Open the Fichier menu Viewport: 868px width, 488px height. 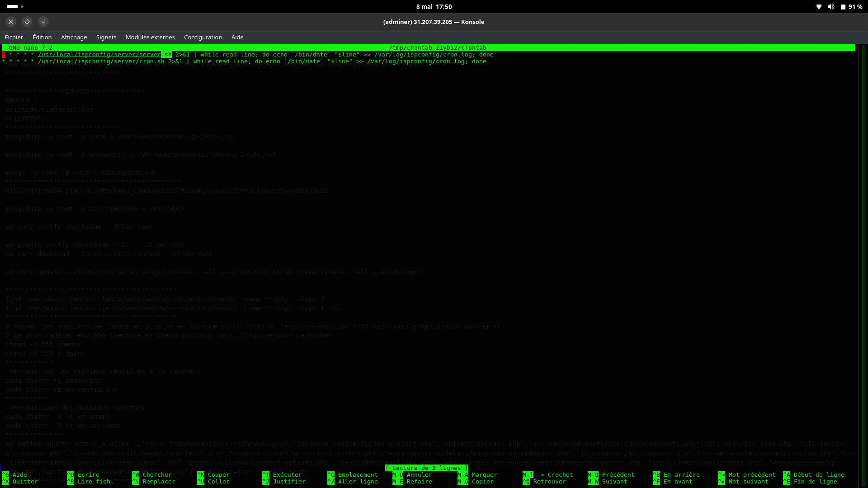[14, 37]
